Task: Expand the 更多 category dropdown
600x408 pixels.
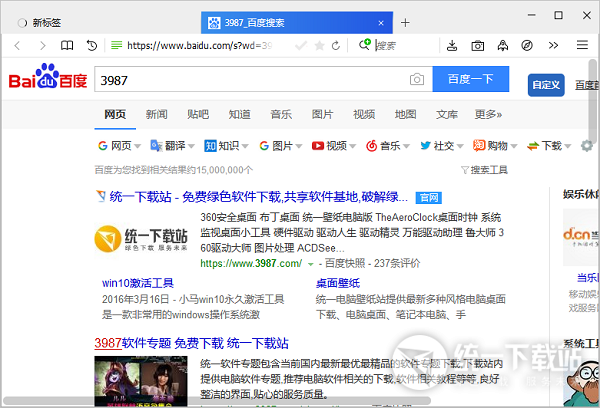Action: 487,114
